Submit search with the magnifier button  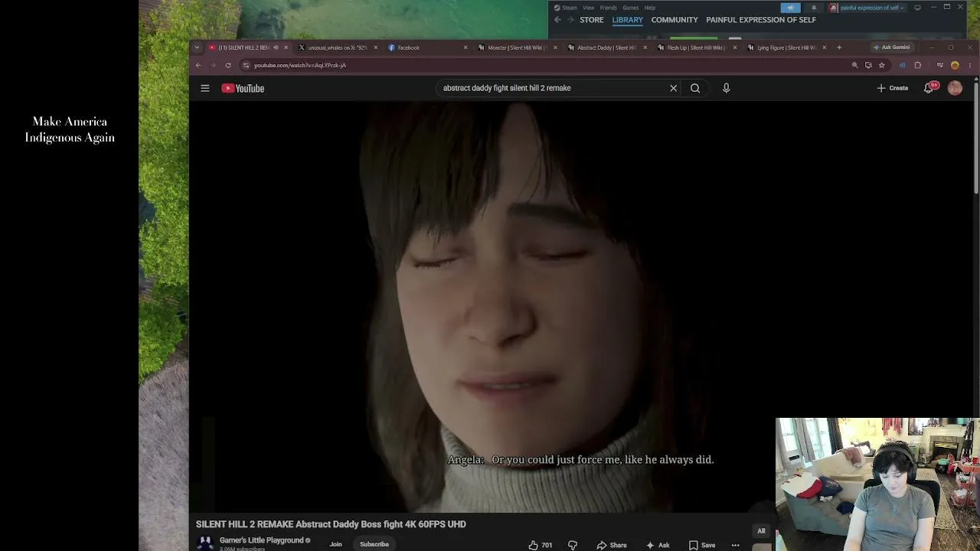pyautogui.click(x=695, y=88)
